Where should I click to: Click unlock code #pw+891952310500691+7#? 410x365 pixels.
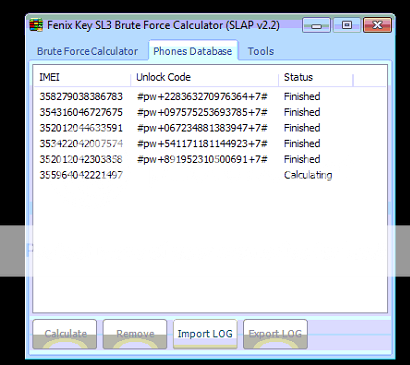pos(202,159)
